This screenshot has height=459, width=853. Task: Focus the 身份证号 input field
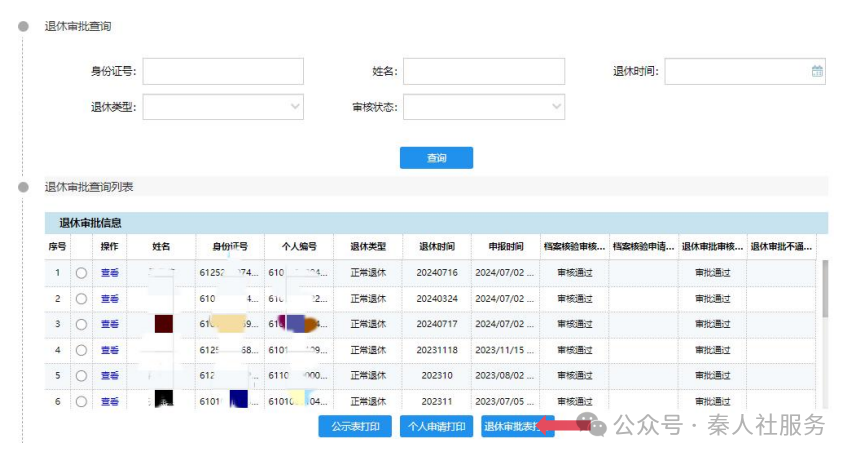(223, 71)
